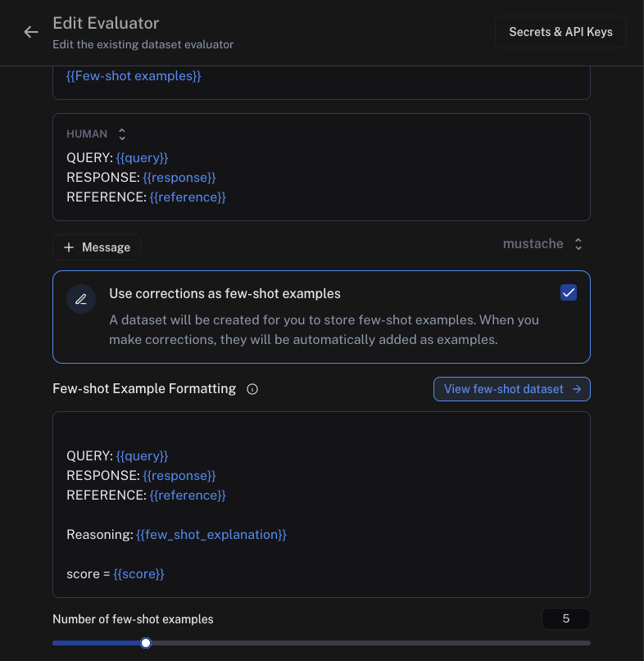Open Secrets & API Keys
Viewport: 644px width, 661px height.
pos(560,31)
